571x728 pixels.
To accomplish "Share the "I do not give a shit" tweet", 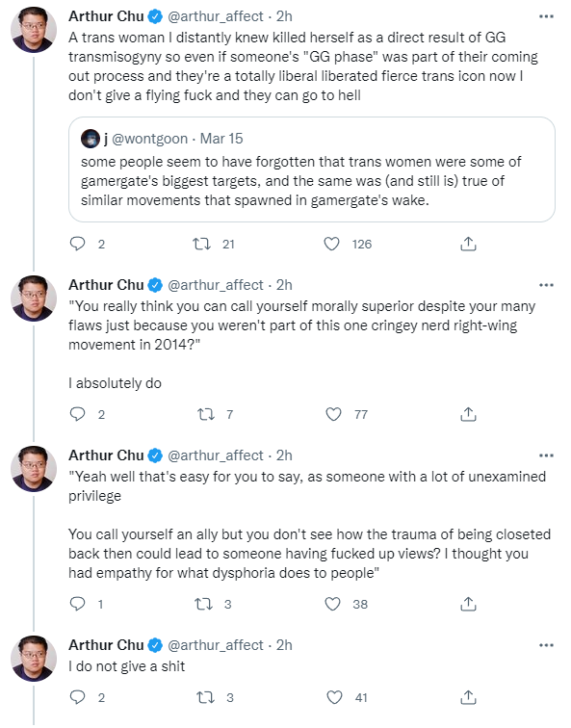I will pos(468,697).
